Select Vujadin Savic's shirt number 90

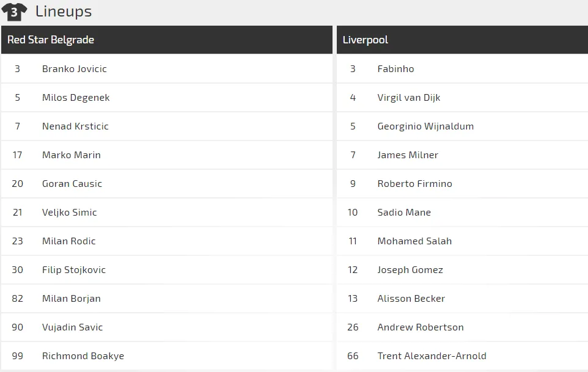[17, 327]
